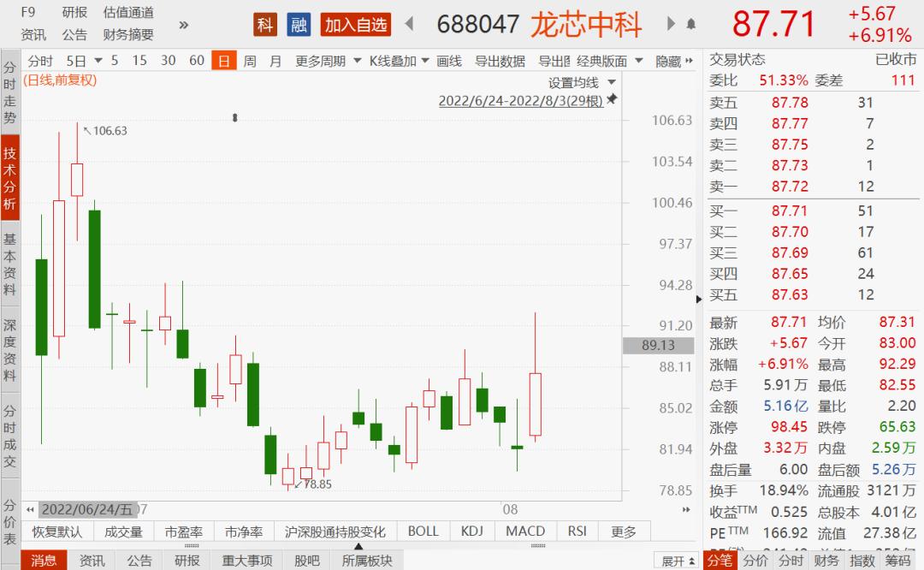924x570 pixels.
Task: Toggle 隐藏 to hide side panel
Action: pyautogui.click(x=674, y=61)
